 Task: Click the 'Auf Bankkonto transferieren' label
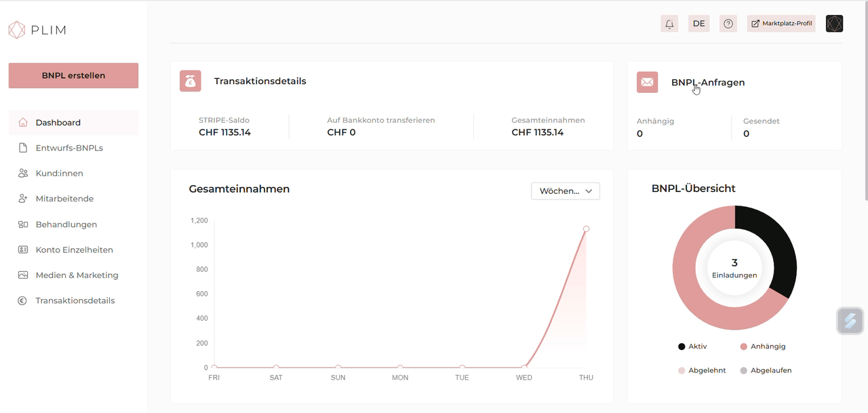pyautogui.click(x=381, y=120)
